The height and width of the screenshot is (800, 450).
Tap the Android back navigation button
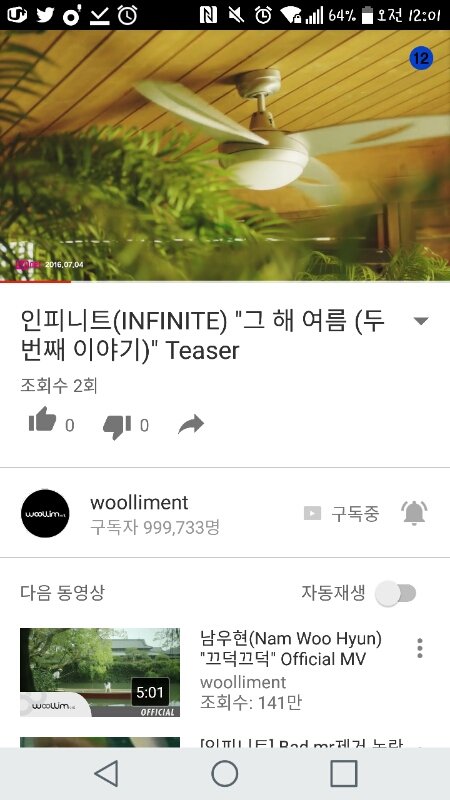tap(107, 773)
